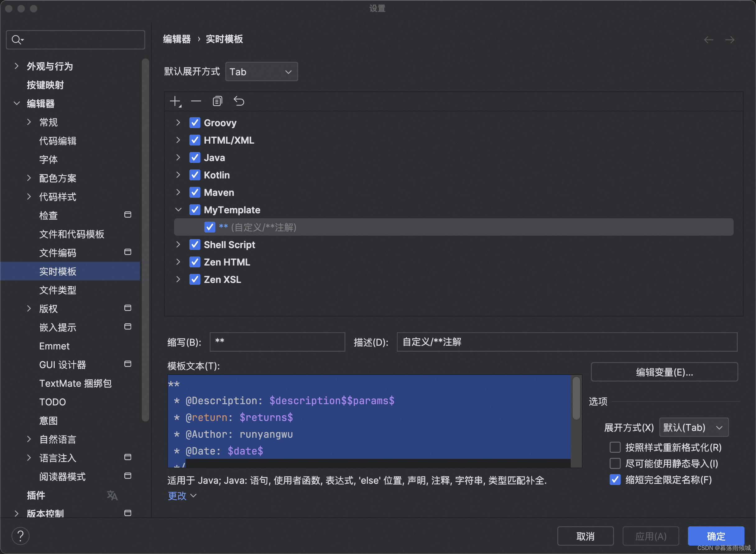The width and height of the screenshot is (756, 554).
Task: Open the Emmet settings page
Action: (54, 346)
